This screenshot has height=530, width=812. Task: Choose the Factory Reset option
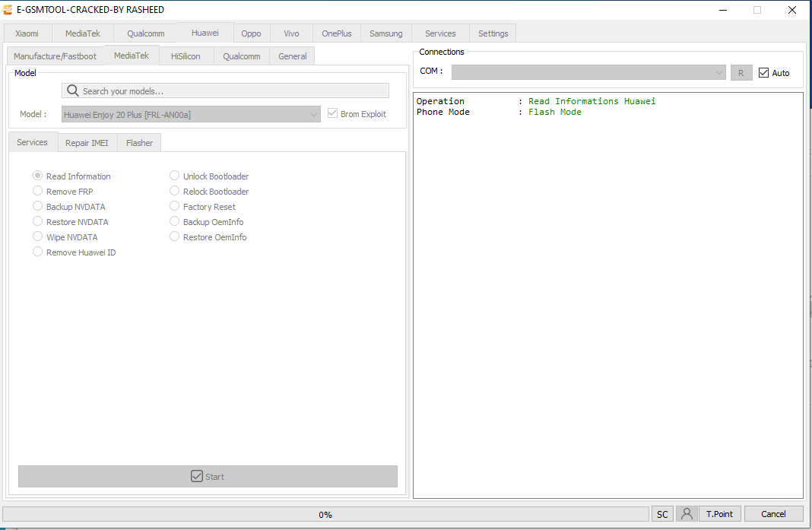pos(175,207)
